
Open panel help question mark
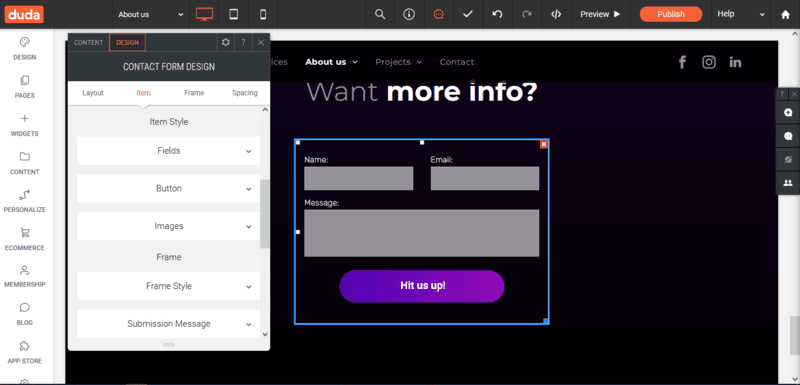(243, 42)
